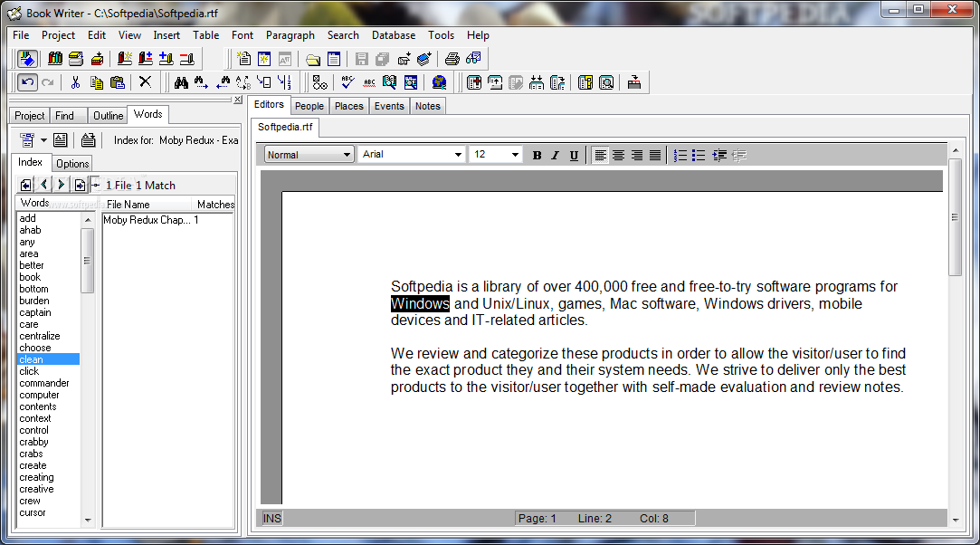
Task: Open the File menu
Action: (x=21, y=35)
